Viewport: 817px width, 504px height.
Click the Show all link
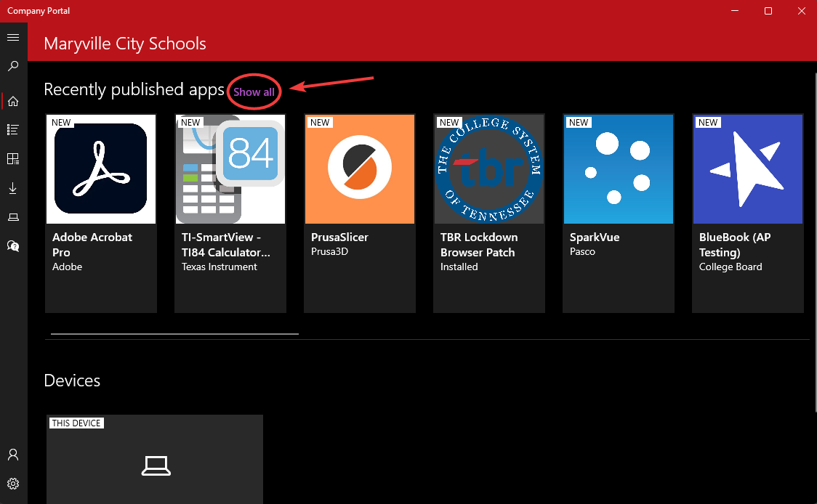pyautogui.click(x=254, y=92)
